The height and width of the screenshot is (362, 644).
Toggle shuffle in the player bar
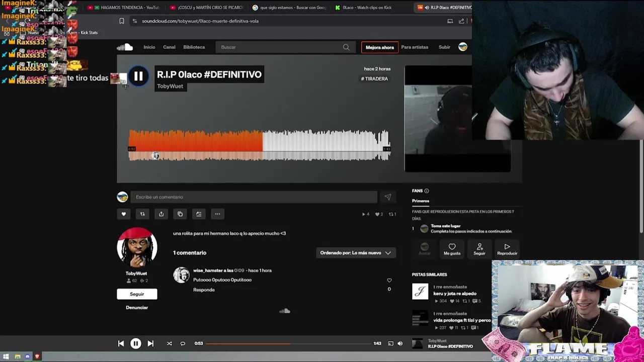(169, 343)
